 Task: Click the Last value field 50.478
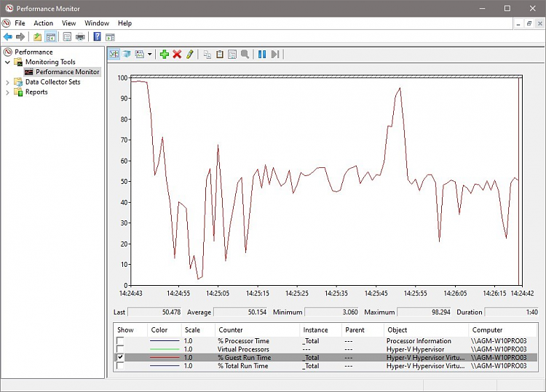pos(154,312)
